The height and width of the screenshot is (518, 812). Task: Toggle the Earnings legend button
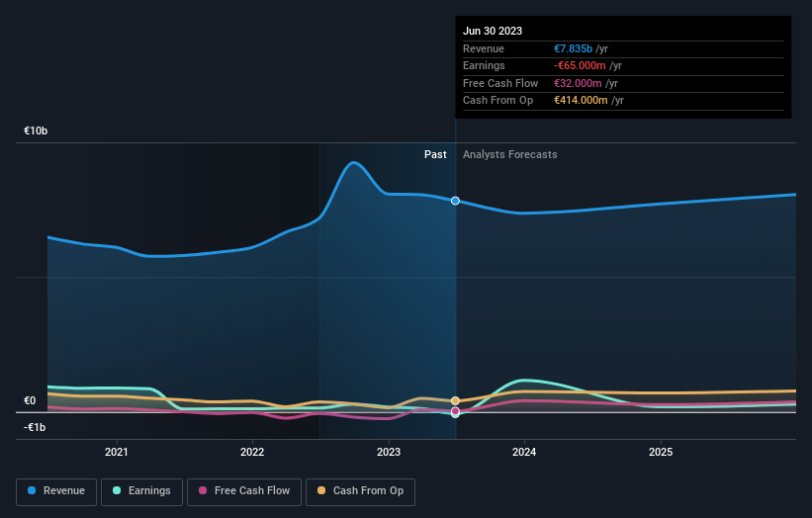(x=141, y=491)
